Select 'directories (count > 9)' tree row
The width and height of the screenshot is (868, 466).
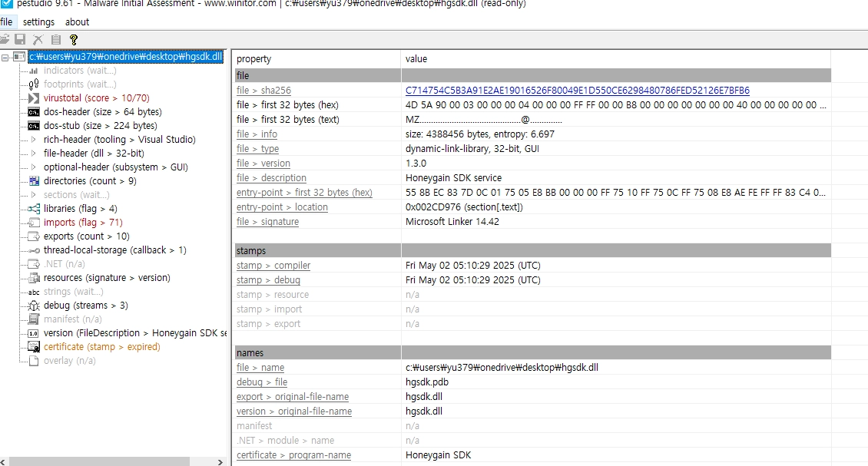click(90, 181)
